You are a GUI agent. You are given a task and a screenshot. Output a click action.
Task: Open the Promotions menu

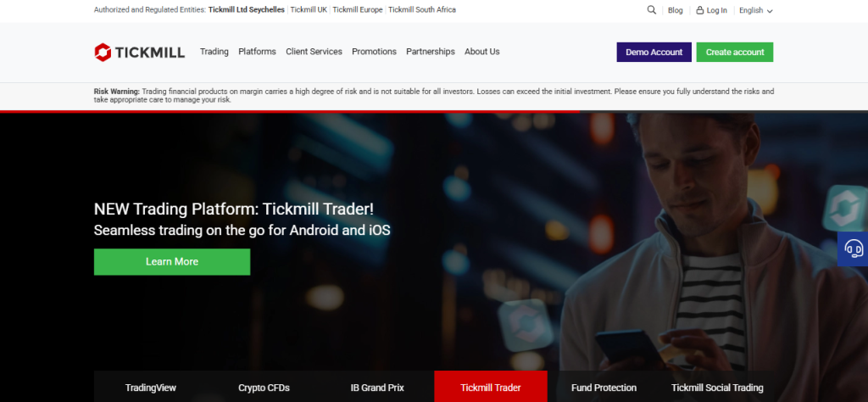pyautogui.click(x=374, y=52)
